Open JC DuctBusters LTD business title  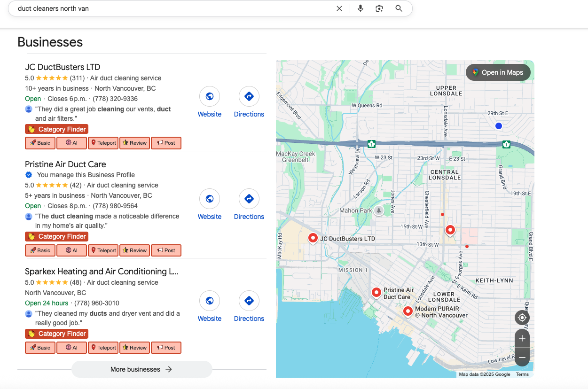tap(63, 67)
